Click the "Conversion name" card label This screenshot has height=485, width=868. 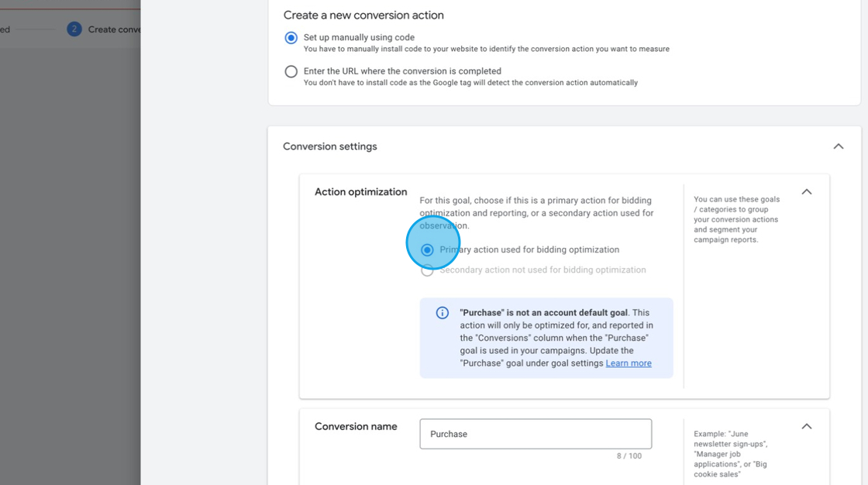click(x=356, y=426)
